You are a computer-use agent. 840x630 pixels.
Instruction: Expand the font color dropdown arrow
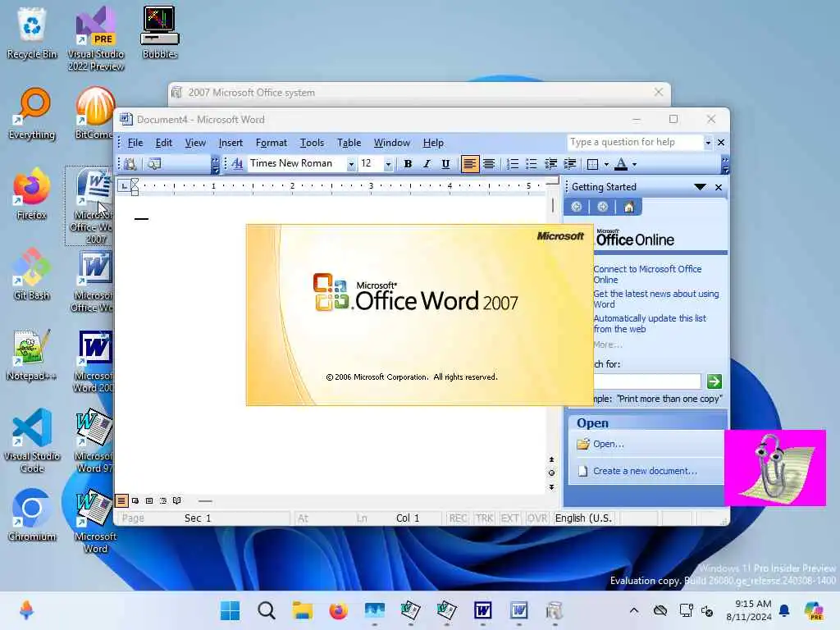coord(634,164)
